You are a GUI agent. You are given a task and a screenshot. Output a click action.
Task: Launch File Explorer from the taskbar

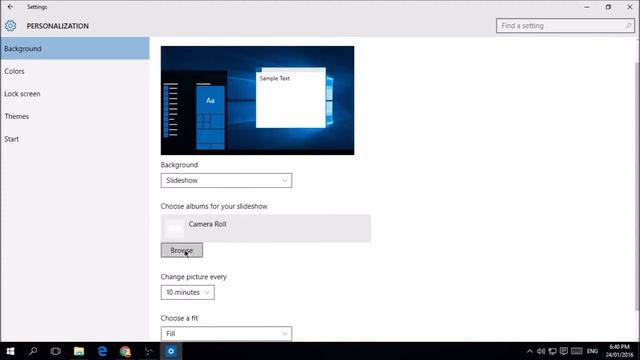[79, 351]
